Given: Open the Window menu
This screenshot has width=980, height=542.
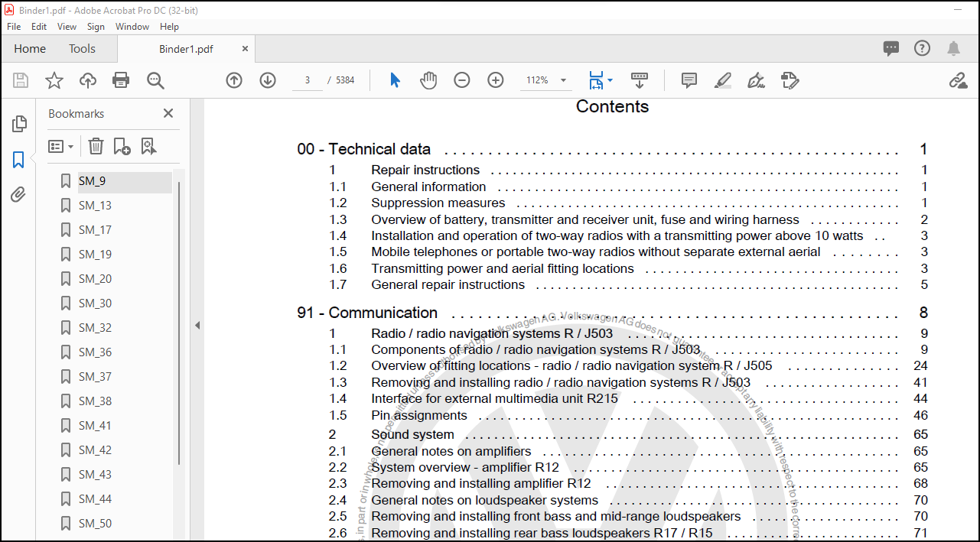Looking at the screenshot, I should point(132,26).
